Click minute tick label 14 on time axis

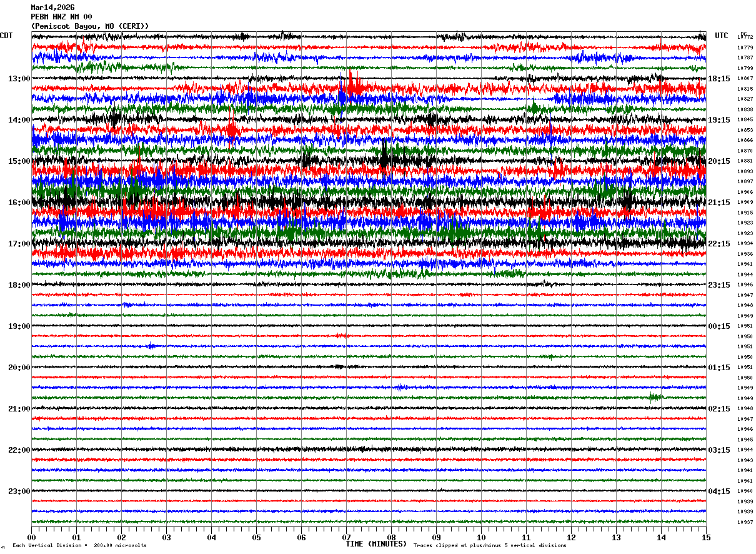[661, 537]
